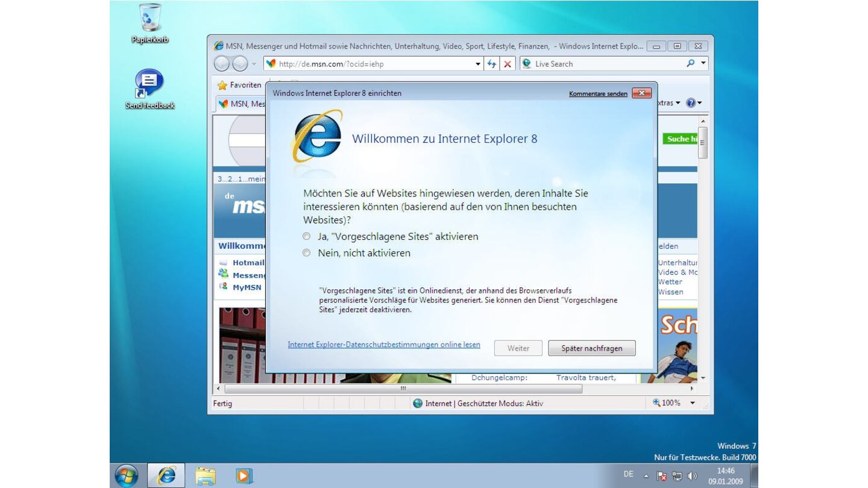Click Internet Explorer taskbar icon

point(166,475)
